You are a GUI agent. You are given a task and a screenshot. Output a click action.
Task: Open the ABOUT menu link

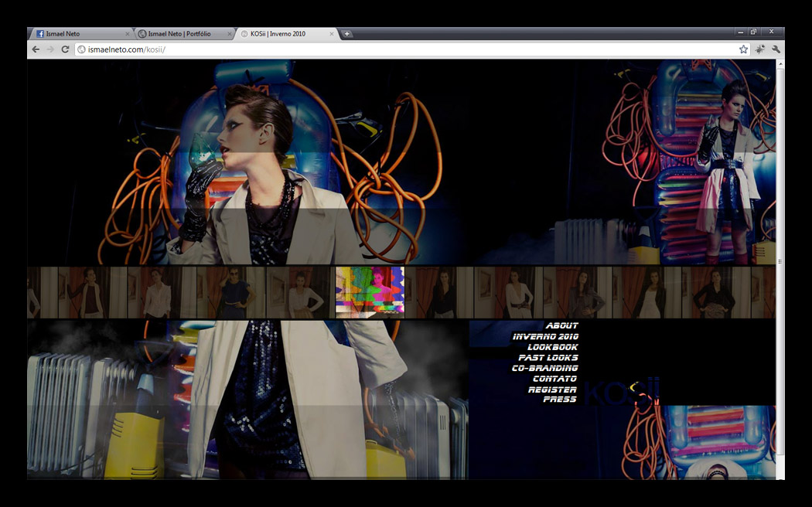562,325
